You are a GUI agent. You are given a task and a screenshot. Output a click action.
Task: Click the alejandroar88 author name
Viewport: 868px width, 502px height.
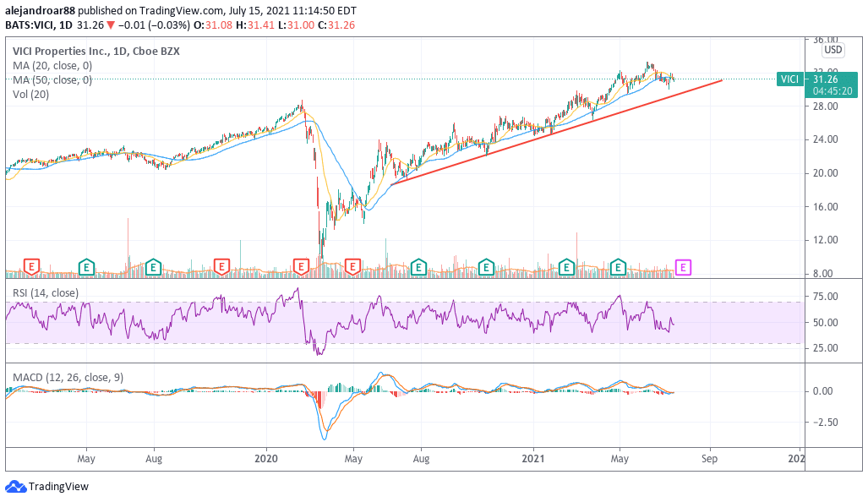click(x=40, y=10)
